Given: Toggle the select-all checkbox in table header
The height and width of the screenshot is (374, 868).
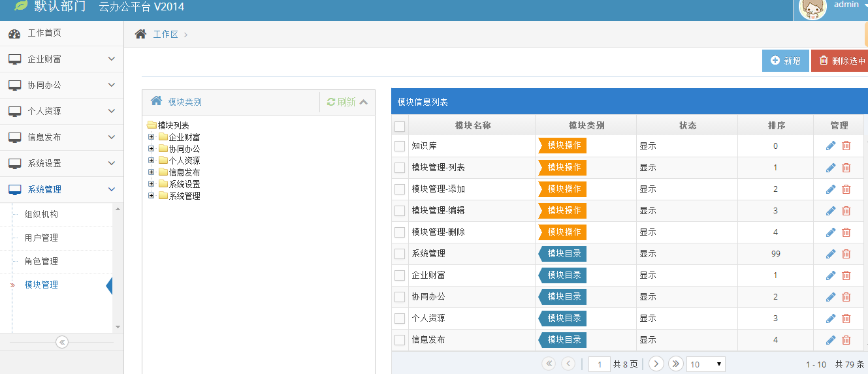Looking at the screenshot, I should [400, 126].
